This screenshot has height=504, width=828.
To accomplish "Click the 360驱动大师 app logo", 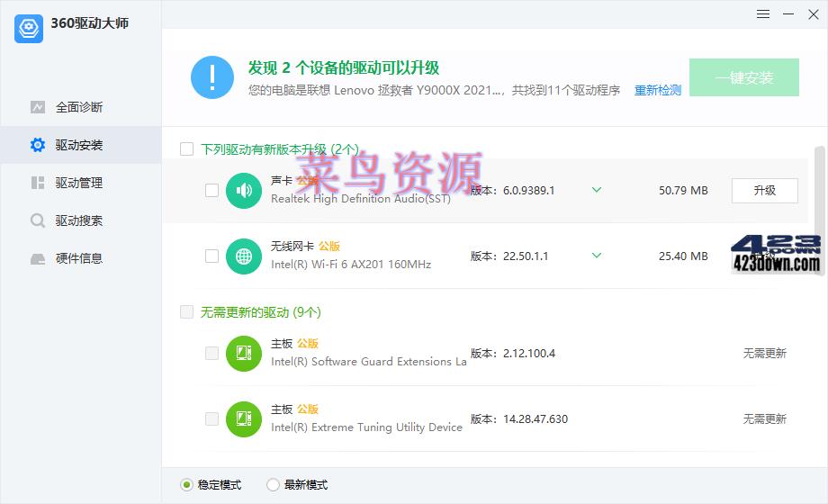I will point(29,28).
